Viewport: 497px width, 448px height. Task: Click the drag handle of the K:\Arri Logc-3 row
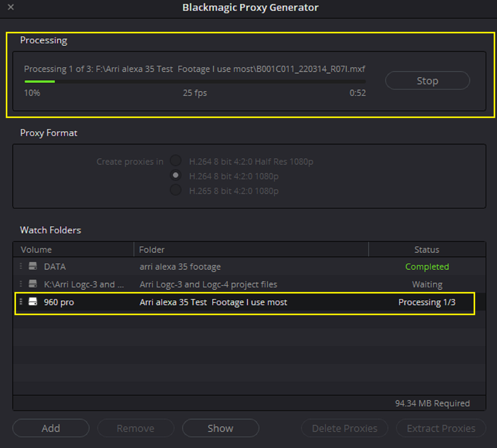click(x=21, y=284)
